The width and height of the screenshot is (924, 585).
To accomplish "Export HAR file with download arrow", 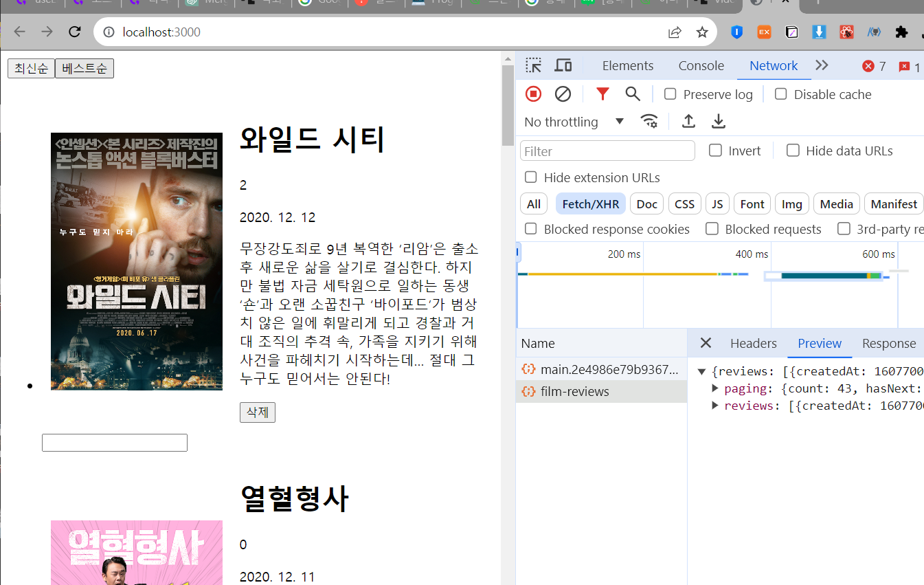I will tap(719, 122).
